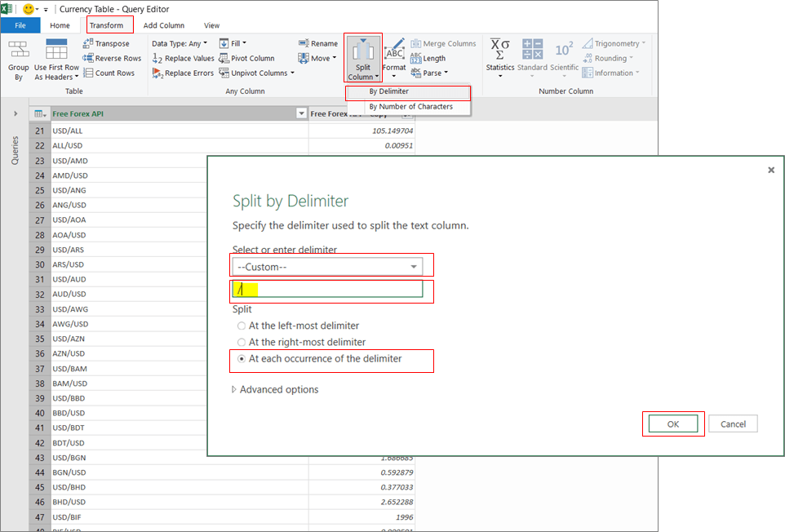Open the Quick Access Toolbar customize dropdown
Screen dimensions: 785x532
[x=46, y=10]
